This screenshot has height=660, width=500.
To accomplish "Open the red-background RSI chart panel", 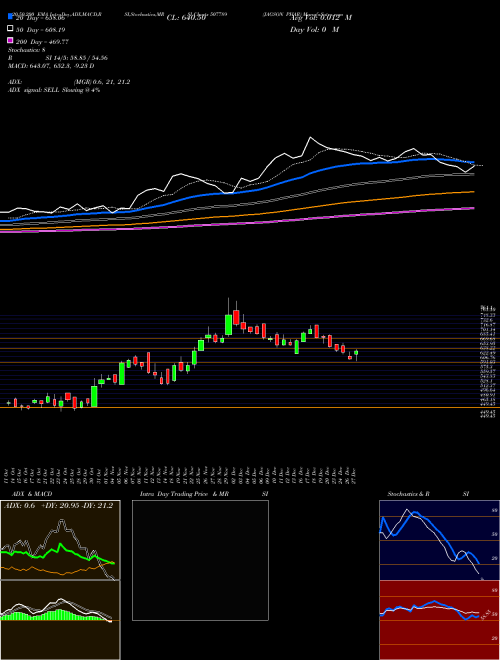I will coord(439,620).
